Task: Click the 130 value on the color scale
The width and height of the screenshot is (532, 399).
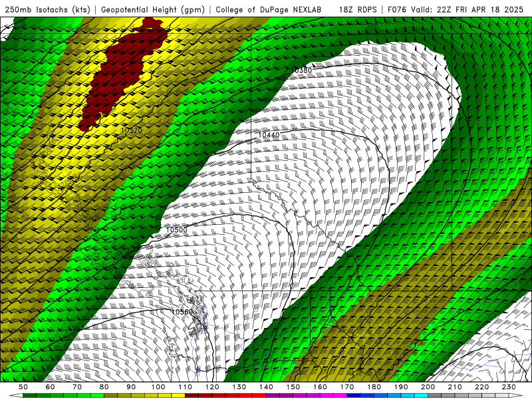Action: tap(239, 387)
